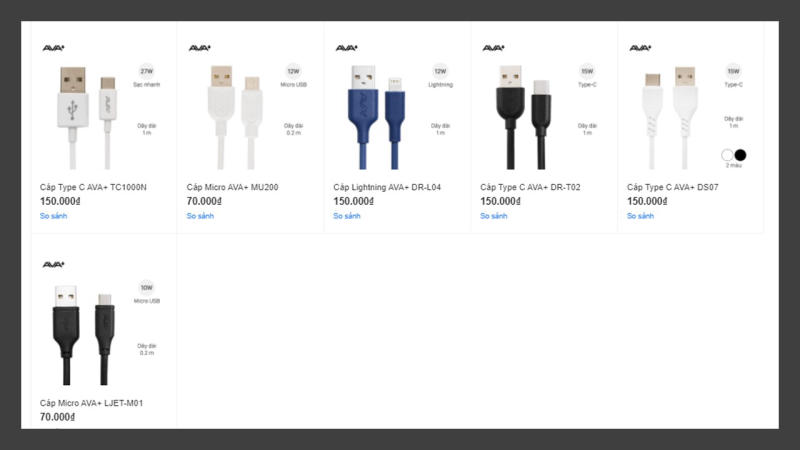Click the black Type C DR-T02 cable image
The width and height of the screenshot is (800, 450).
[524, 117]
